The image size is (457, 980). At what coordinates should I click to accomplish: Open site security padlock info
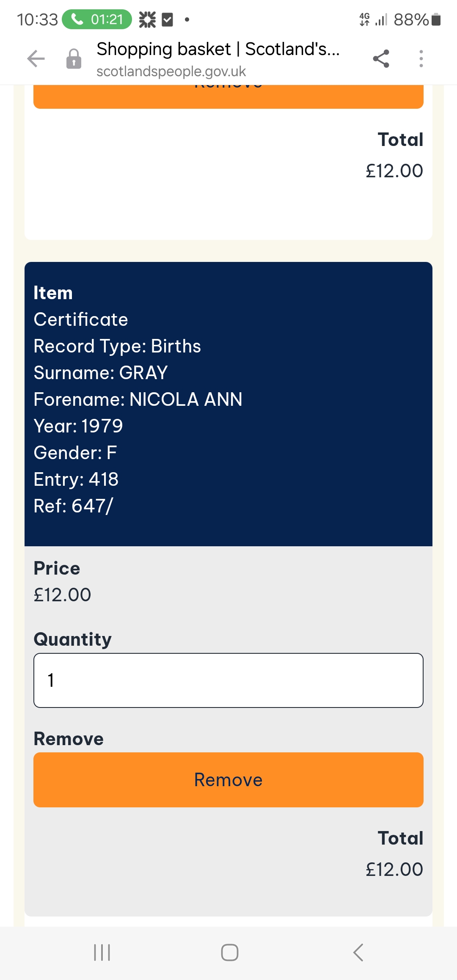[74, 59]
